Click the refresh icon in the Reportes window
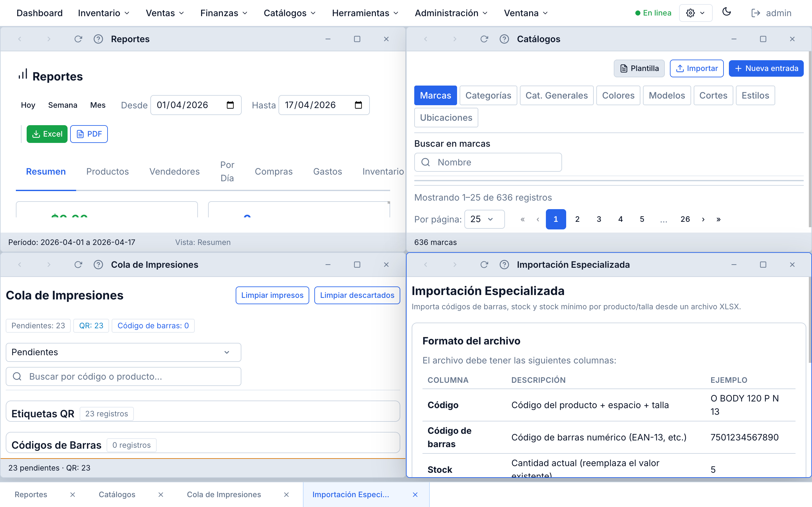 click(78, 39)
